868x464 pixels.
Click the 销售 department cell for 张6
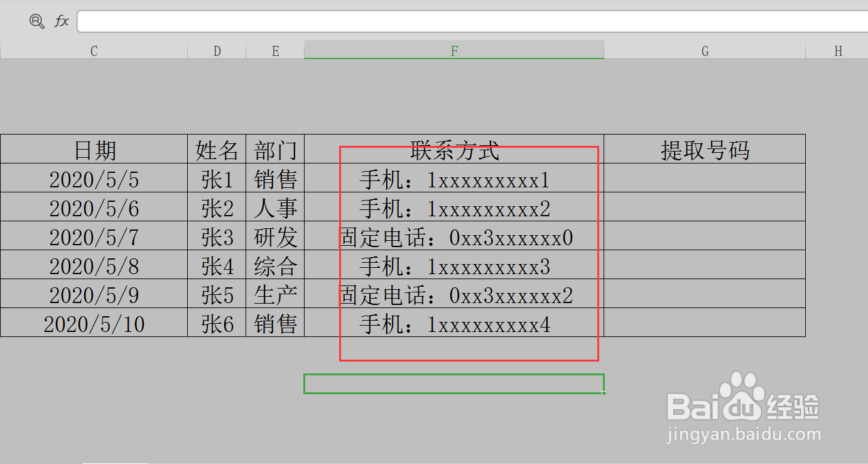274,323
